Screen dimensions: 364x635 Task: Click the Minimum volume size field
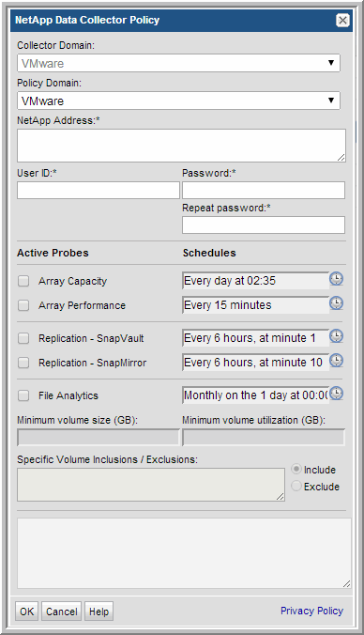pos(99,438)
